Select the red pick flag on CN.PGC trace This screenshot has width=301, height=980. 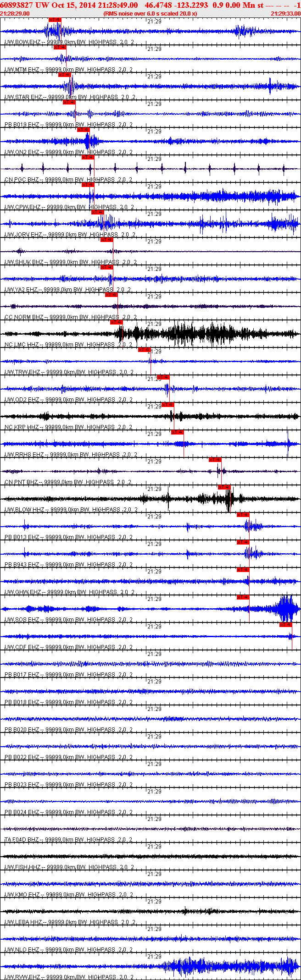click(88, 157)
